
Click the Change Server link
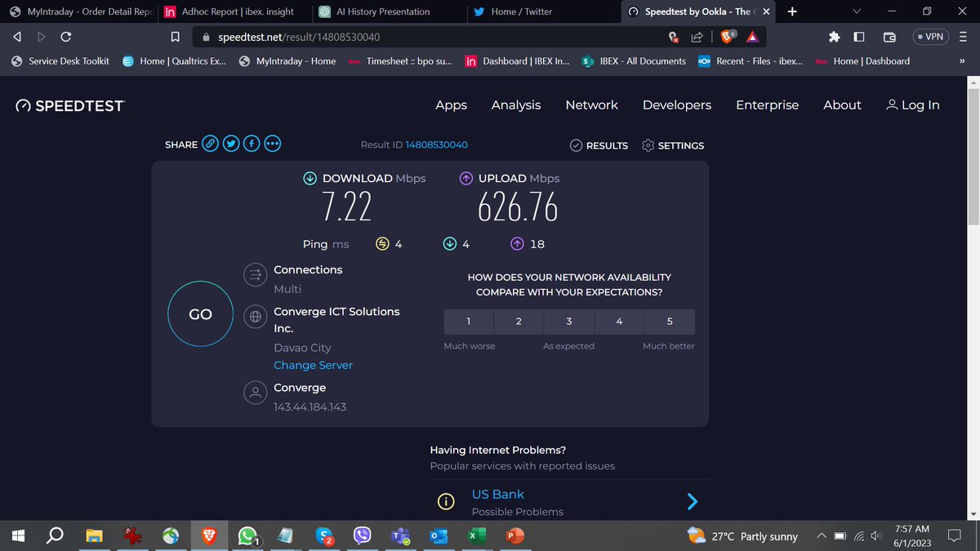[x=313, y=365]
